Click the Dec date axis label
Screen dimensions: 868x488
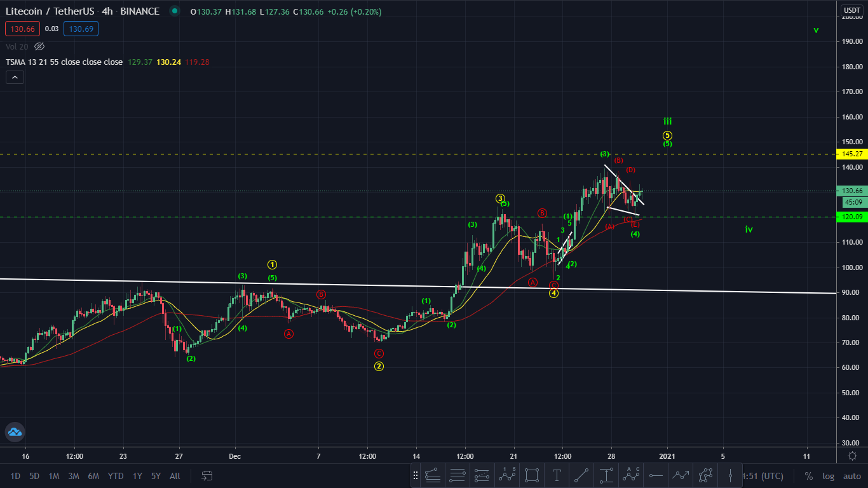tap(235, 456)
